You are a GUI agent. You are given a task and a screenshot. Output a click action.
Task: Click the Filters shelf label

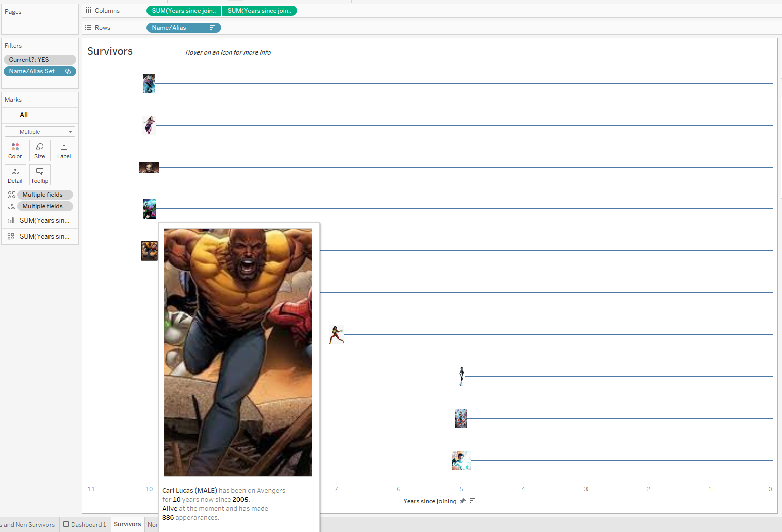tap(13, 46)
